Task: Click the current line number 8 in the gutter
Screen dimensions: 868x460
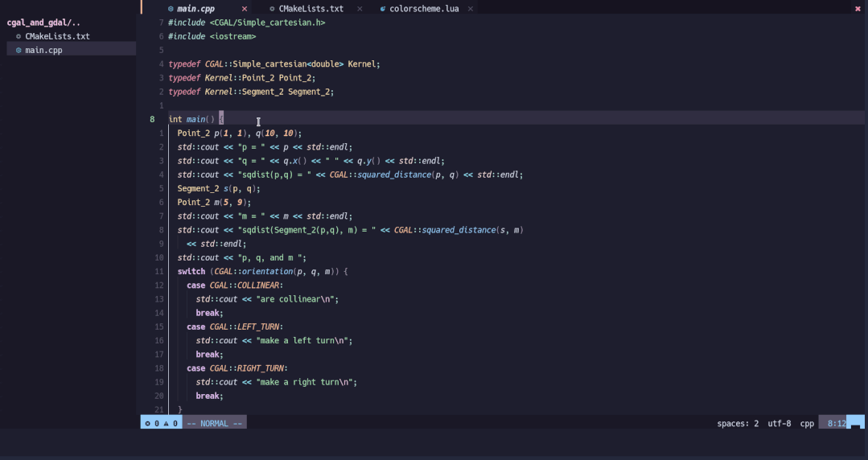Action: pos(152,120)
